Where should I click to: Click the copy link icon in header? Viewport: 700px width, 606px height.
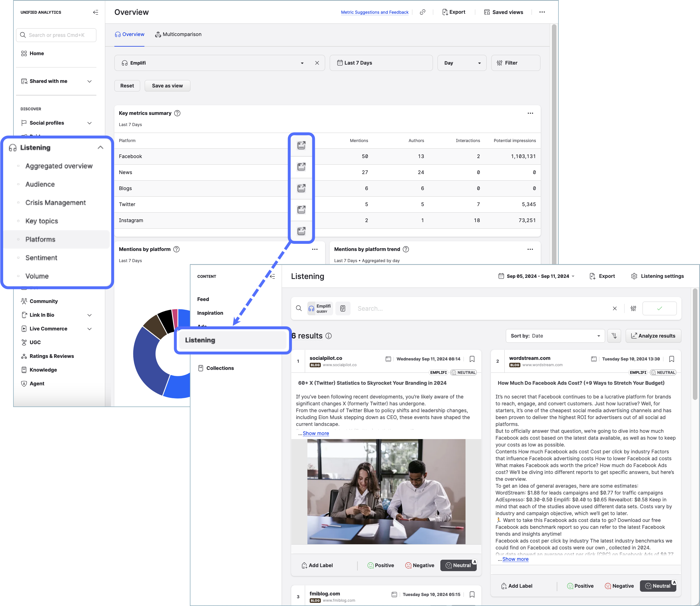point(423,12)
